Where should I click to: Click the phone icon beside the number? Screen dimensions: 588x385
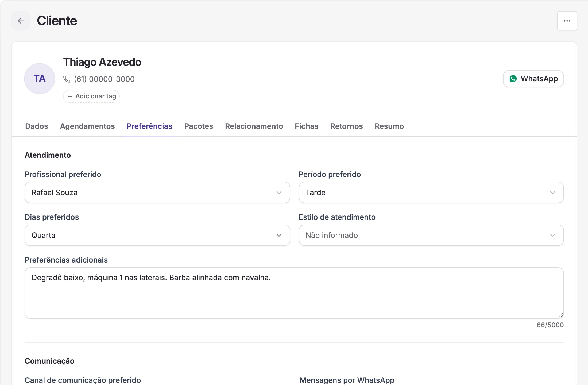click(67, 79)
